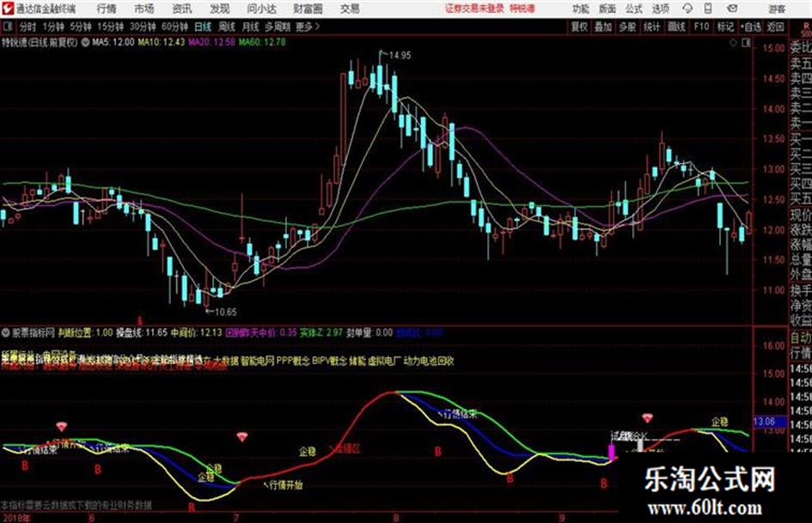Open the 选项 menu
Screen dimensions: 812x523
[x=661, y=9]
